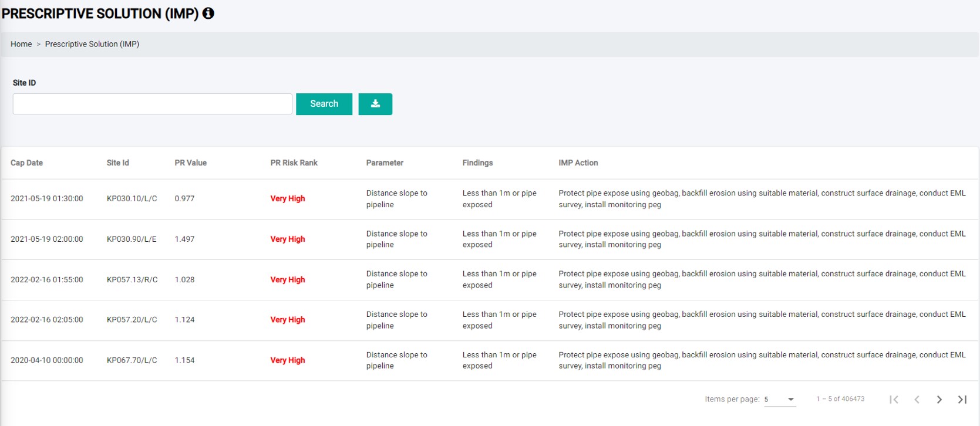980x426 pixels.
Task: Click the download icon button
Action: (375, 104)
